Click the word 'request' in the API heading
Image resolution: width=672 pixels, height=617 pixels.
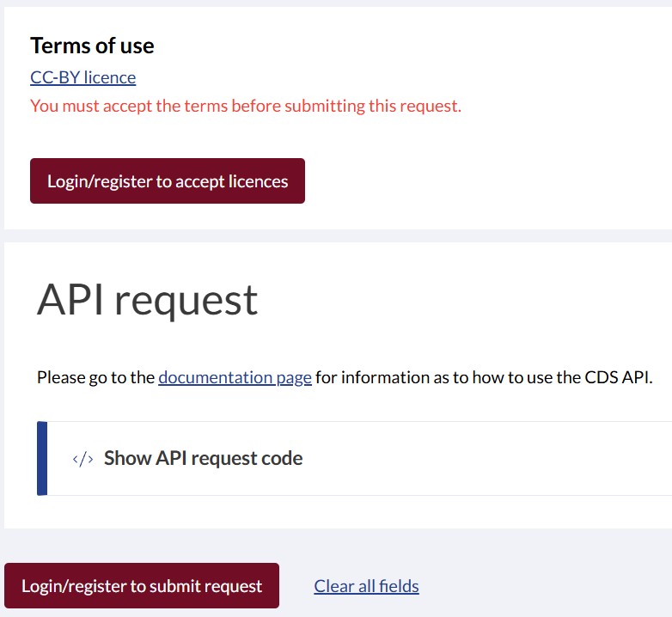coord(186,299)
